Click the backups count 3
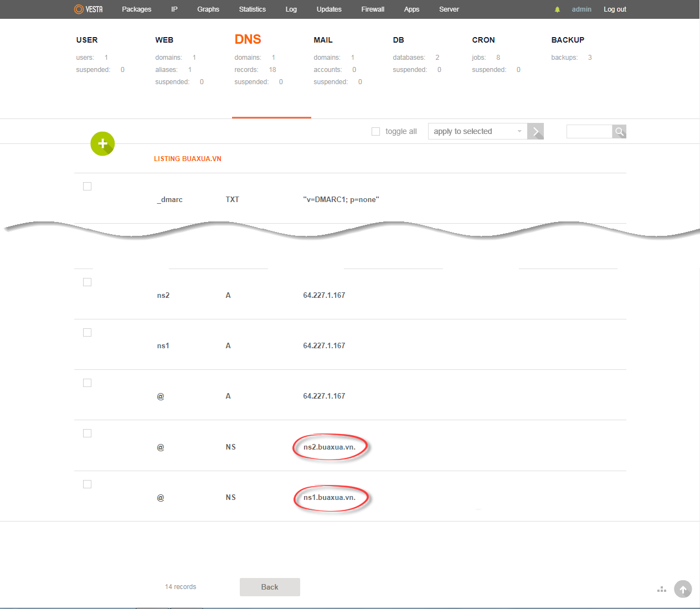The width and height of the screenshot is (700, 609). 590,58
